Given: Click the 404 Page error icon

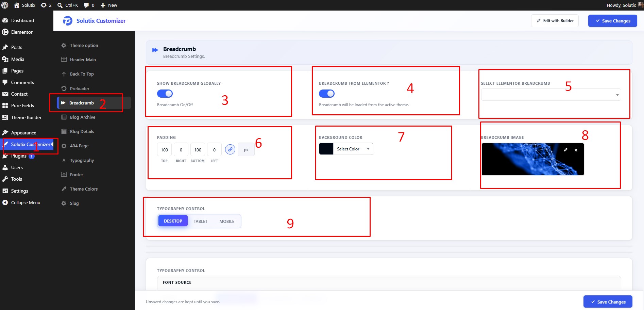Looking at the screenshot, I should [x=64, y=146].
